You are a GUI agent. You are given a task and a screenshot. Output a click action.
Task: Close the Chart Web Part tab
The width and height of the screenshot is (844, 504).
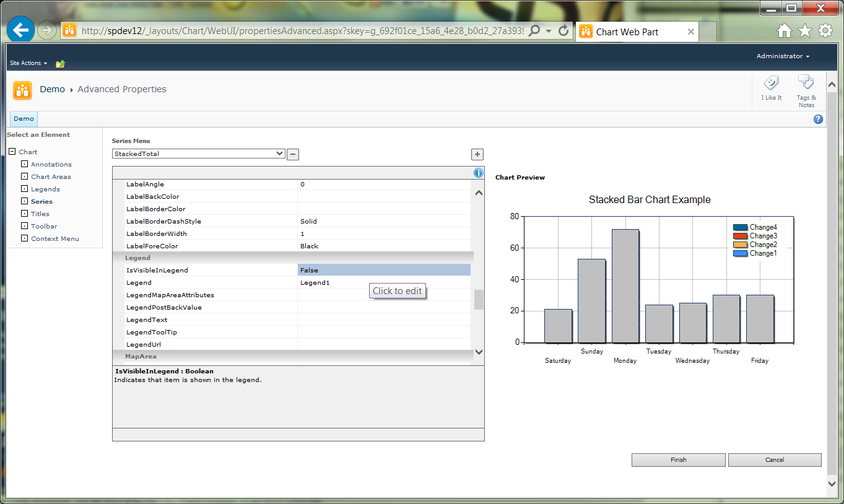(691, 32)
